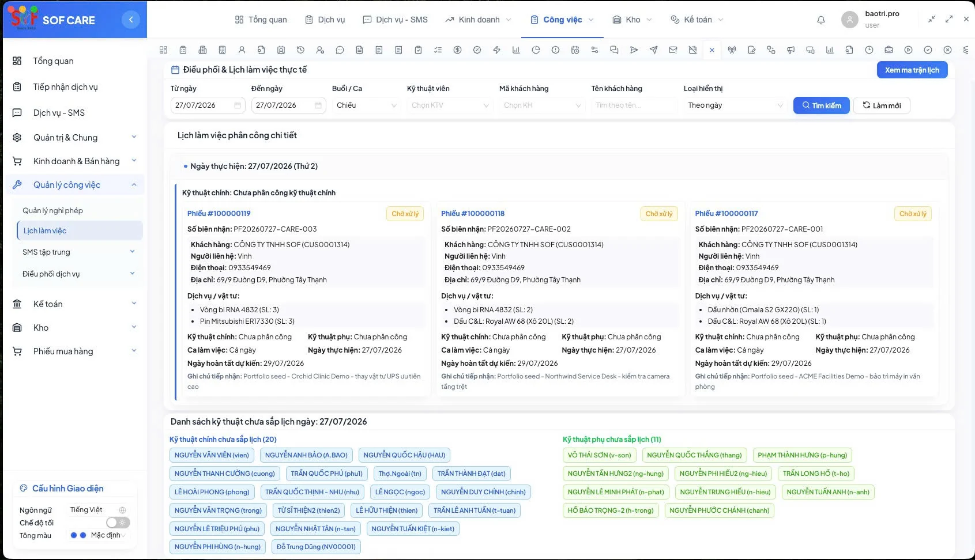Open the Mã khách hàng Chọn KH dropdown

click(542, 105)
